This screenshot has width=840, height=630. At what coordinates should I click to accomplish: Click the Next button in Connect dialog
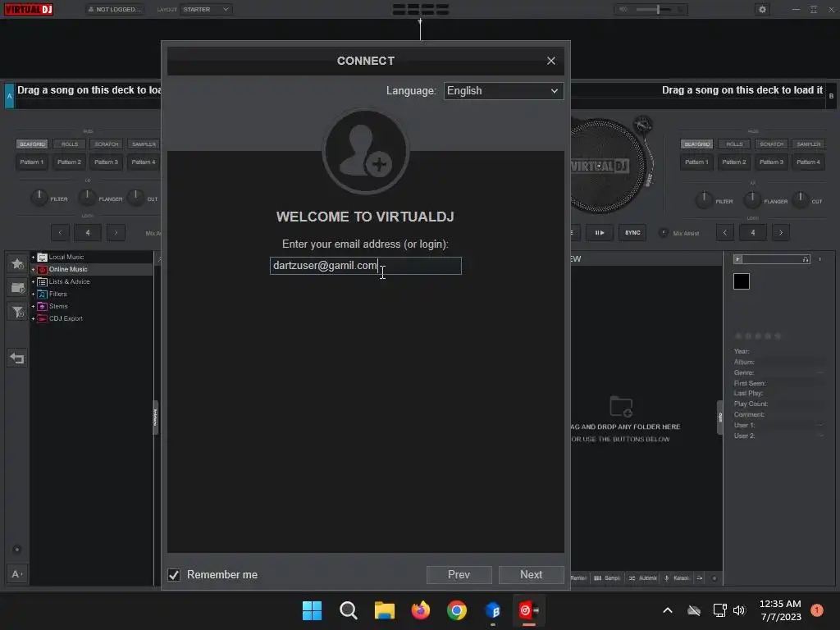click(x=531, y=575)
